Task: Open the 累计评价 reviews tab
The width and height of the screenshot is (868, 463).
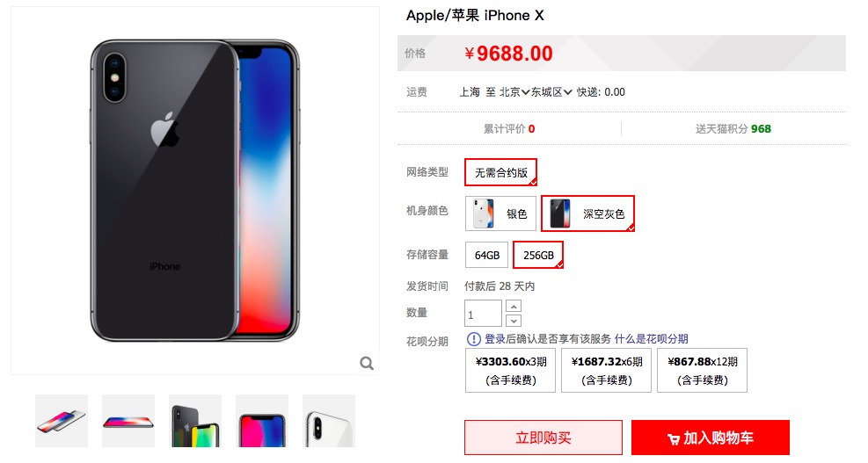Action: (509, 129)
